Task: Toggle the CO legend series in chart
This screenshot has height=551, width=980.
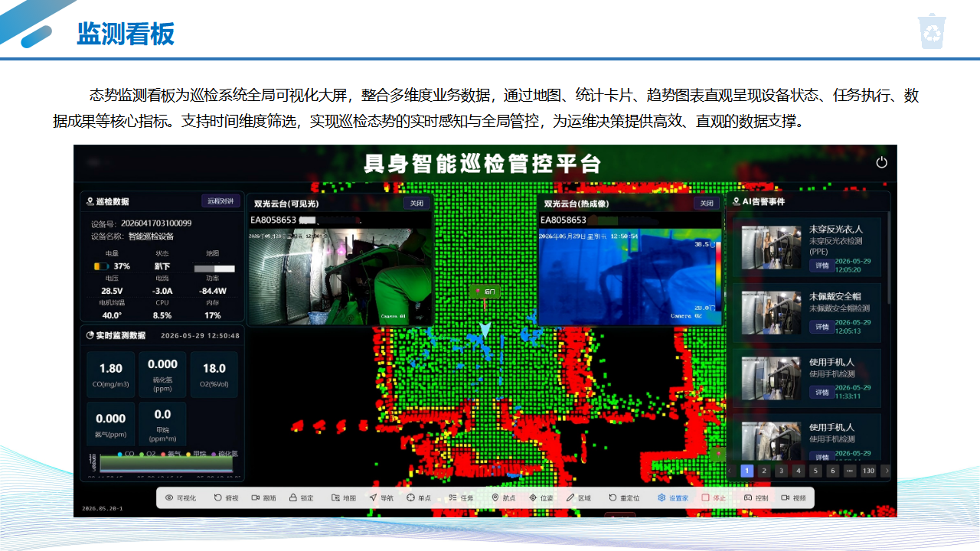Action: [126, 454]
